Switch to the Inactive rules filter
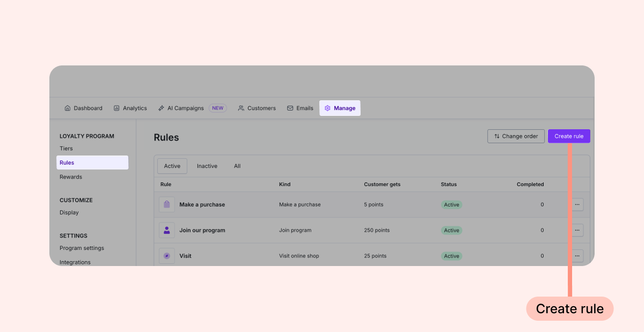644x332 pixels. [x=207, y=166]
